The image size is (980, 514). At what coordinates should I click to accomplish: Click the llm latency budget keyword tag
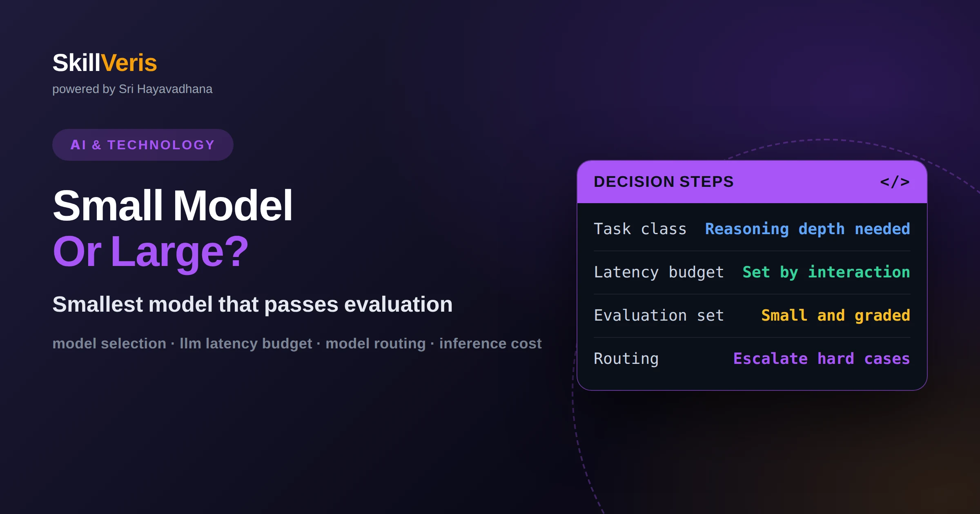pos(246,343)
